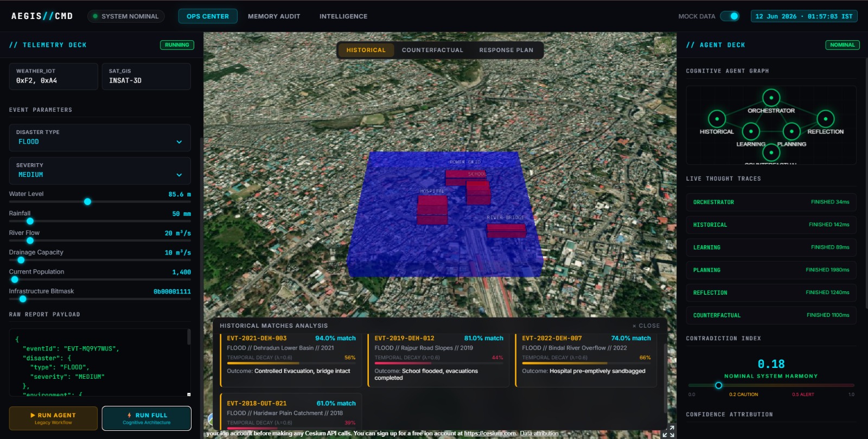Screen dimensions: 868x439
Task: Click the System Nominal status pill
Action: (127, 16)
